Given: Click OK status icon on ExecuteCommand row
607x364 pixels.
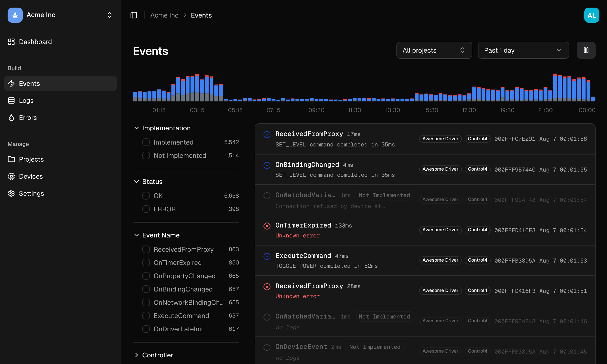Looking at the screenshot, I should (x=267, y=256).
